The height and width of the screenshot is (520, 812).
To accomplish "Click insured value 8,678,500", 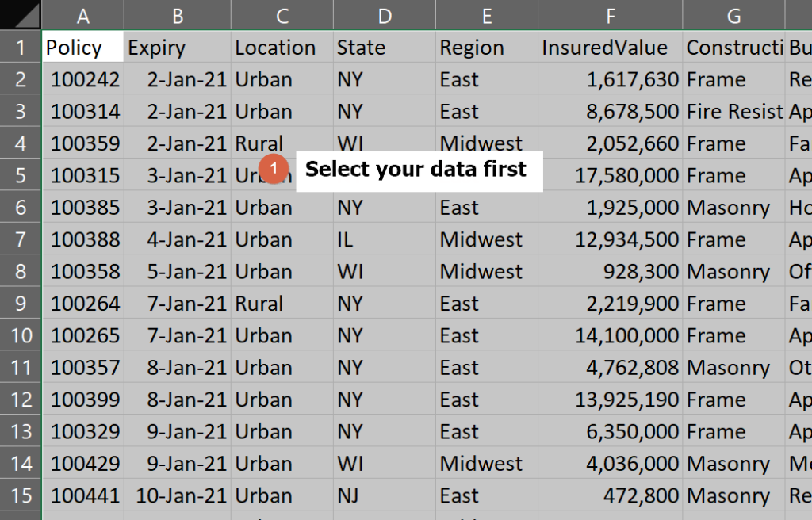I will (x=610, y=111).
